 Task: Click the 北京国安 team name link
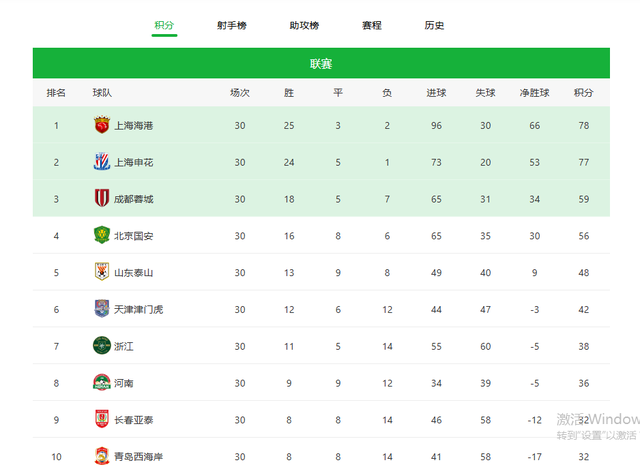point(133,236)
